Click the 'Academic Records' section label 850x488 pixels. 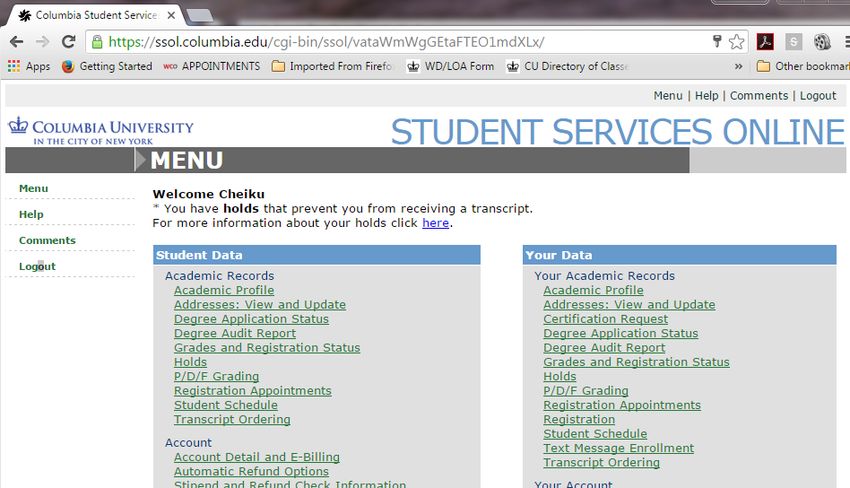[220, 275]
